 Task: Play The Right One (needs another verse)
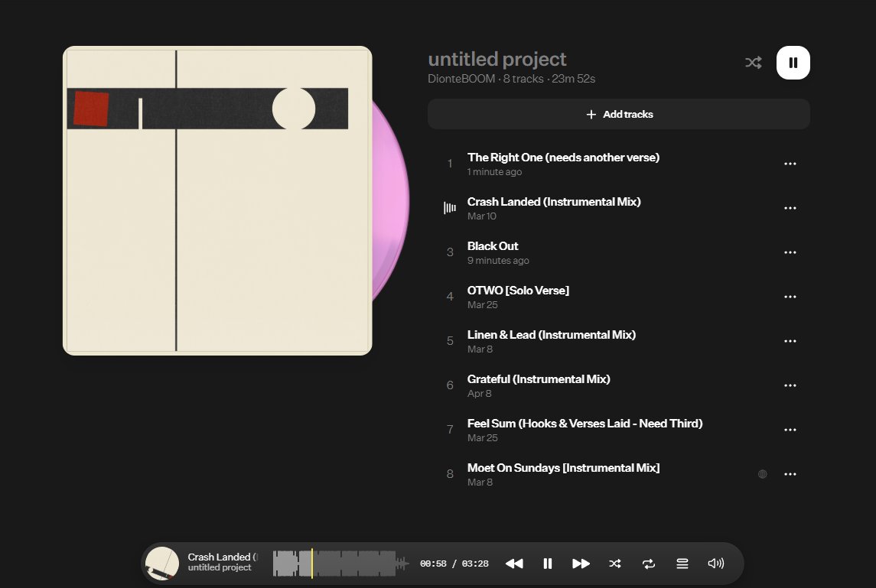(x=563, y=158)
